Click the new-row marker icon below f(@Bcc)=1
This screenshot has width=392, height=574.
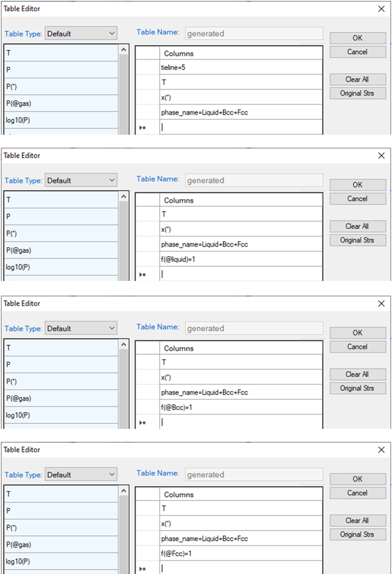coord(143,422)
